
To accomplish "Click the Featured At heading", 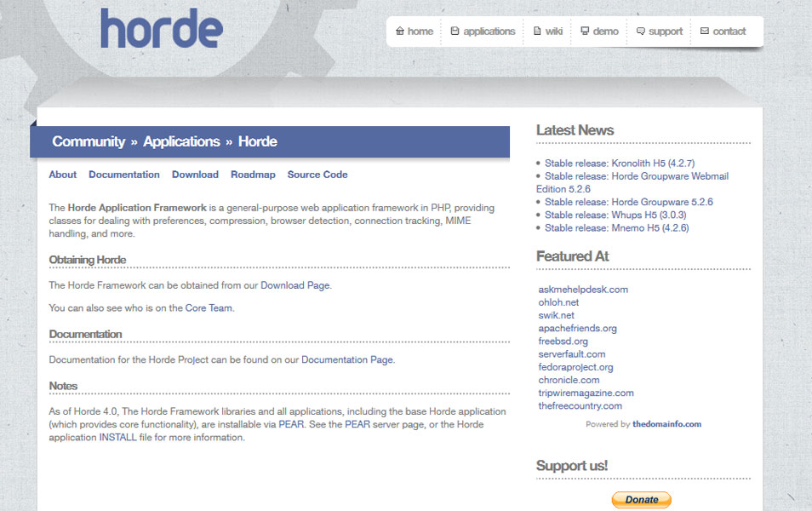I will 572,256.
